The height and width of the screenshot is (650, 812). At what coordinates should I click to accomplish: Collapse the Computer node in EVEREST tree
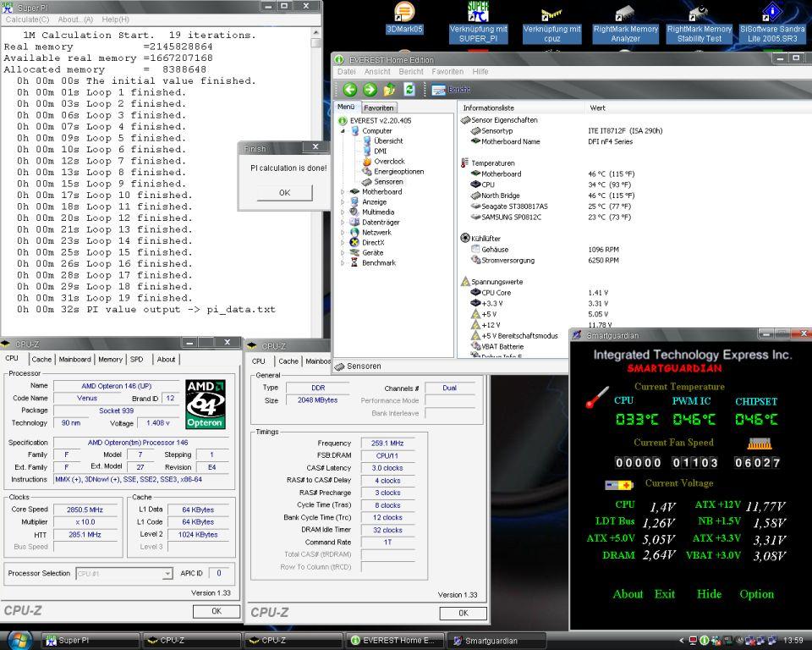pyautogui.click(x=343, y=131)
